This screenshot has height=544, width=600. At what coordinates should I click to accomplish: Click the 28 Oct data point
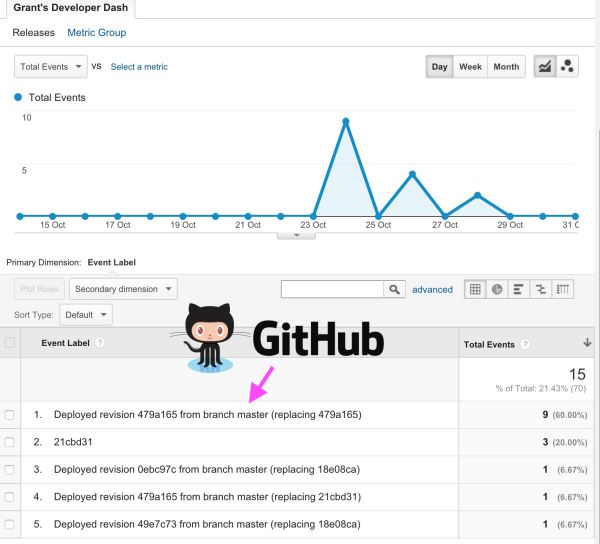click(477, 195)
